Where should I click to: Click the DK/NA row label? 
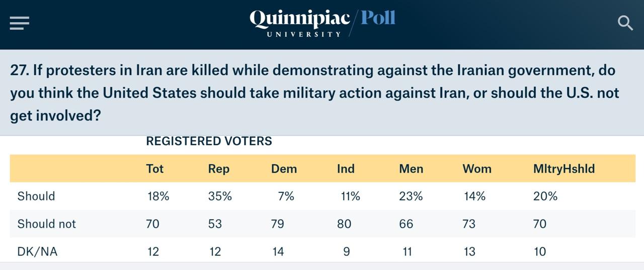37,251
